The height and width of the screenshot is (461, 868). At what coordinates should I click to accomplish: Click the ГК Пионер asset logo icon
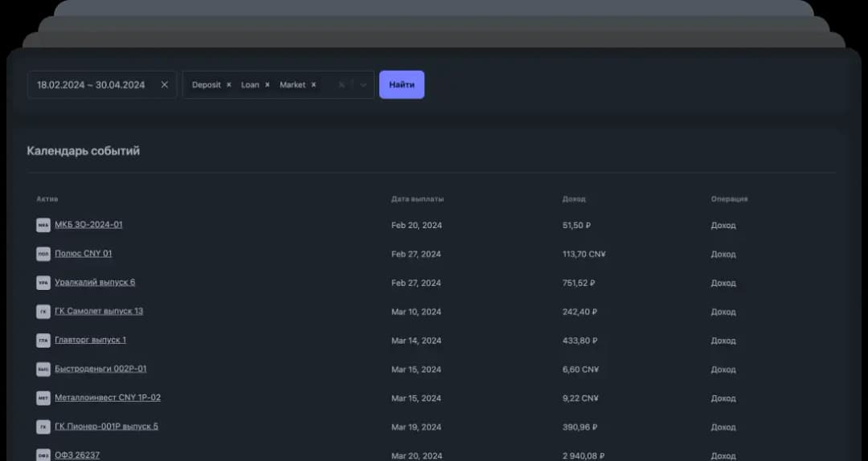pos(43,426)
